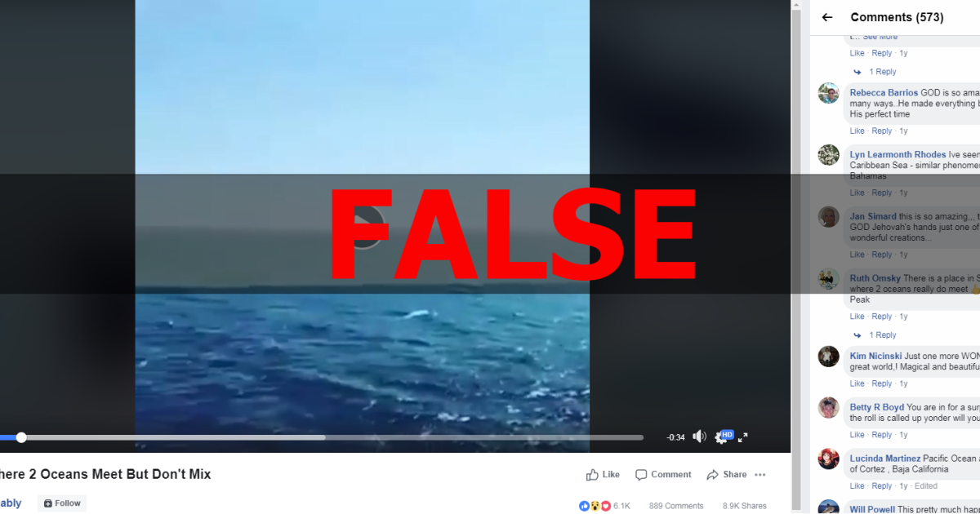Open the Comment action
This screenshot has height=514, width=980.
point(663,475)
